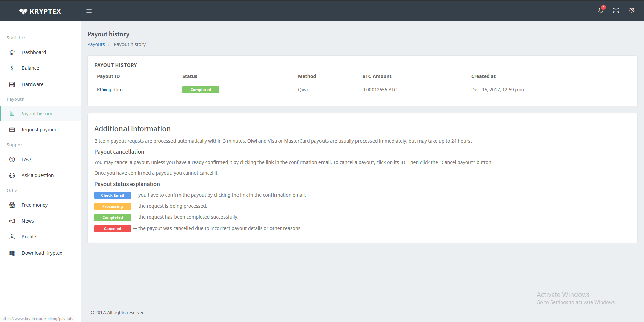Image resolution: width=644 pixels, height=322 pixels.
Task: Open payout ID KR#ejpdbm
Action: tap(110, 90)
